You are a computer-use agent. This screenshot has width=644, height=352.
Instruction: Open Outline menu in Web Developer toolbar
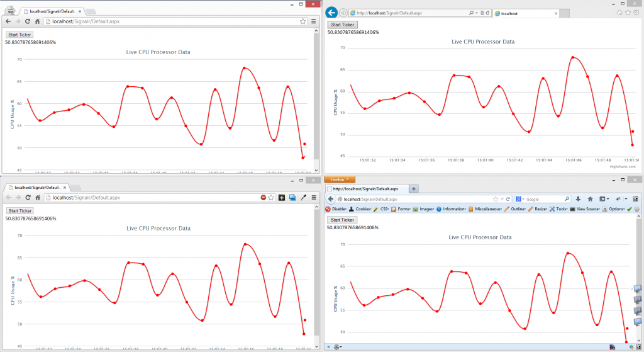(515, 209)
